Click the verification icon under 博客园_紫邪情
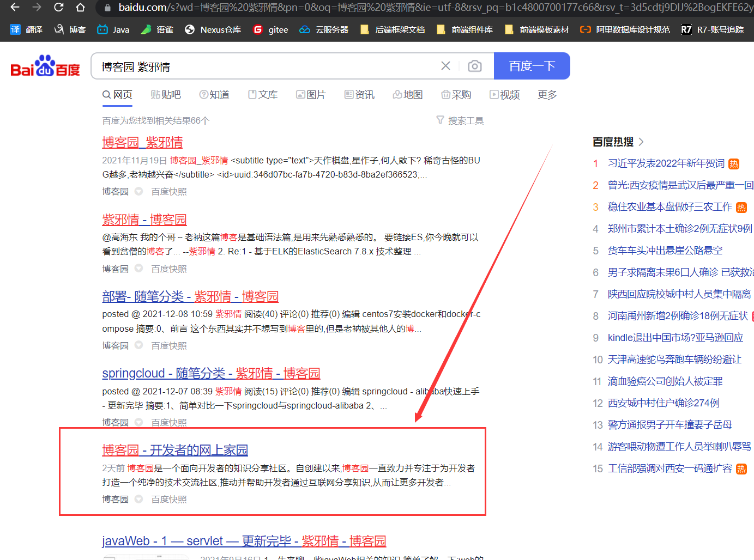This screenshot has height=560, width=754. click(x=139, y=191)
